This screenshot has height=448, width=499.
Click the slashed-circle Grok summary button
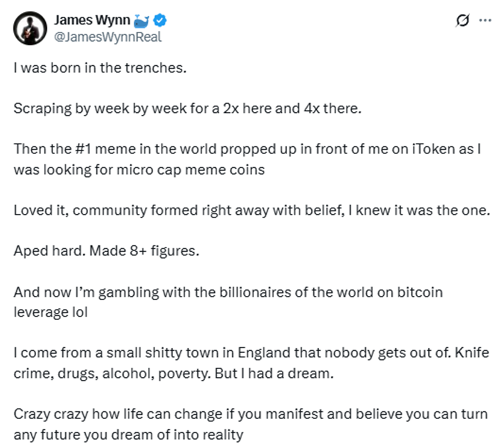[x=462, y=21]
